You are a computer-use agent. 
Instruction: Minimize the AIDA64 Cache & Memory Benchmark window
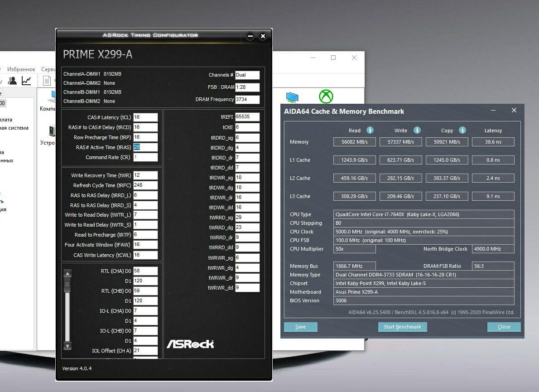[x=493, y=111]
